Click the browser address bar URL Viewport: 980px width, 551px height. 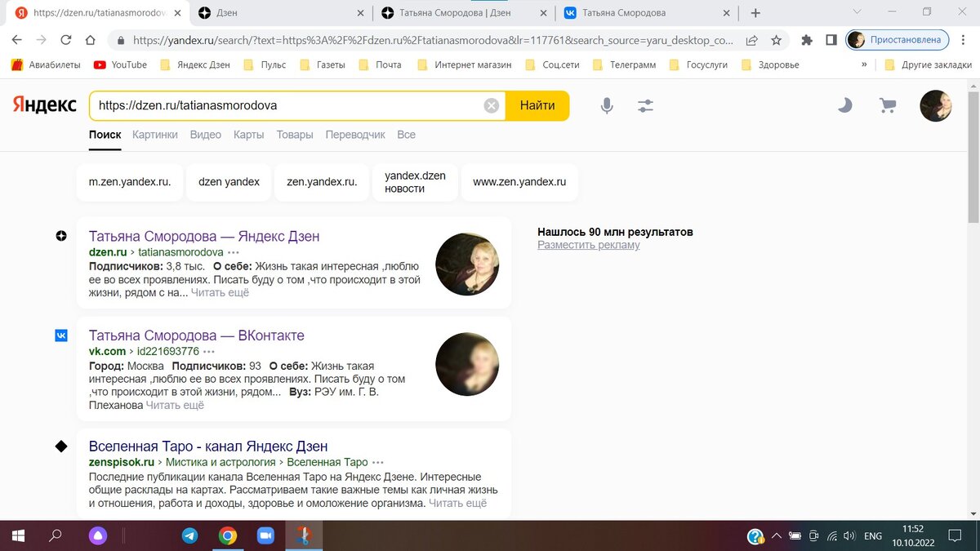point(433,39)
